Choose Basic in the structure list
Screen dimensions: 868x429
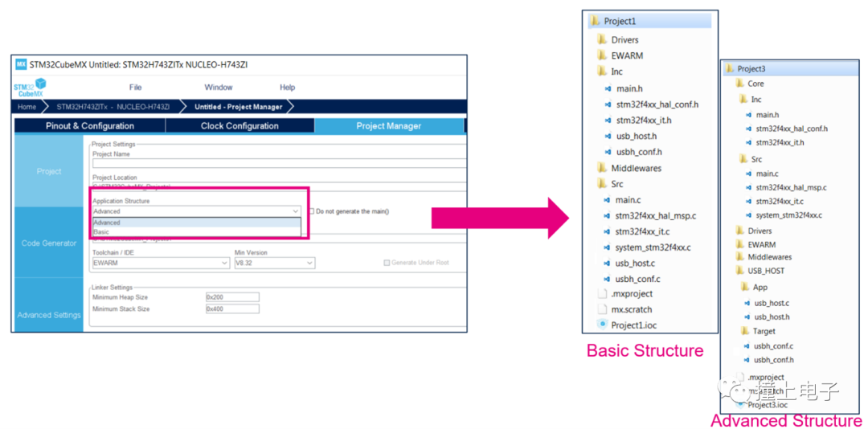tap(197, 232)
